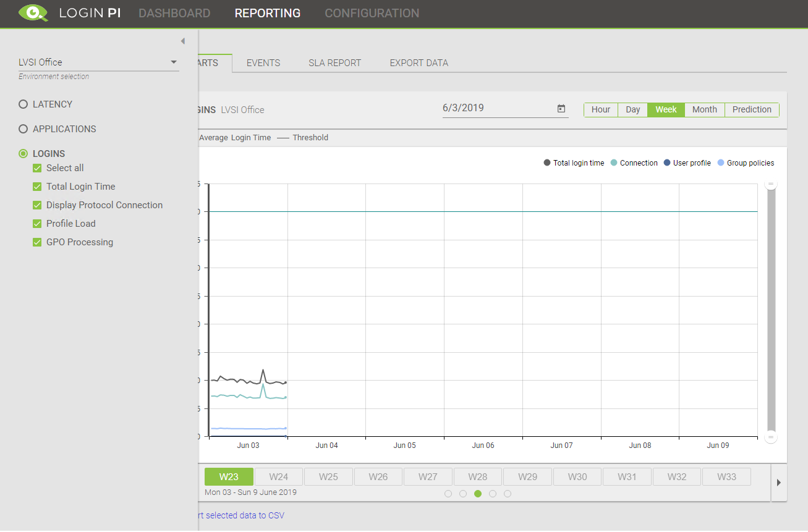The height and width of the screenshot is (532, 808).
Task: Select the Week time range
Action: click(x=666, y=109)
